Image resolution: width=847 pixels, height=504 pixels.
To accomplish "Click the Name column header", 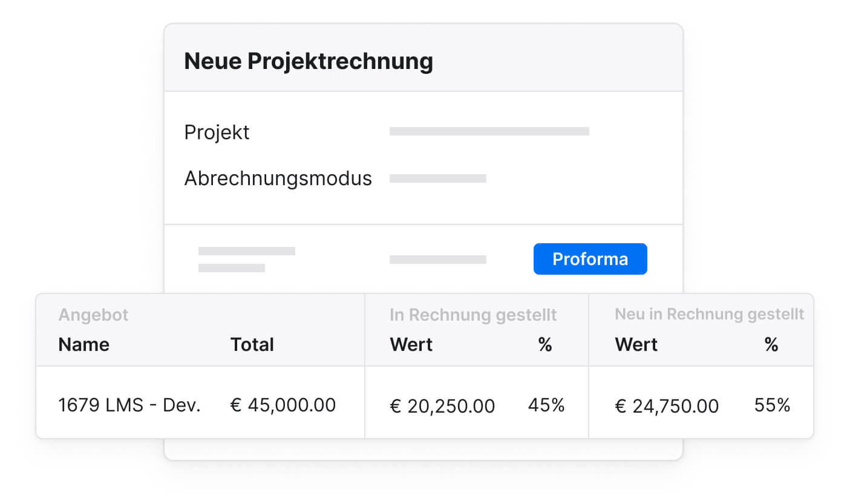I will (x=83, y=345).
